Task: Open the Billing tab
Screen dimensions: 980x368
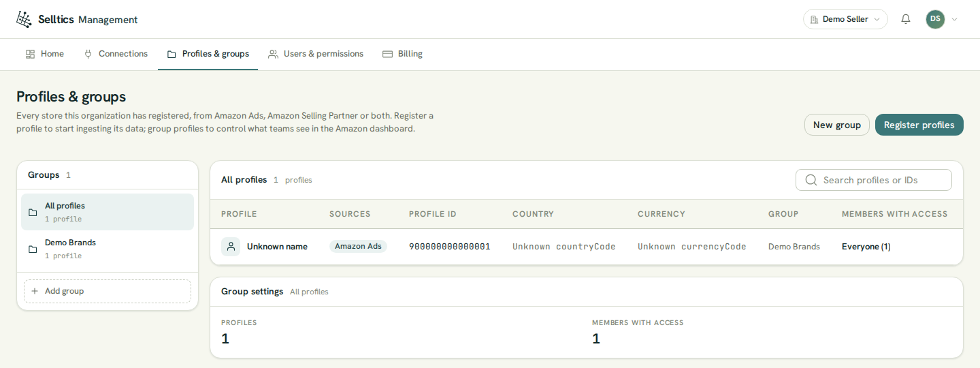Action: [402, 54]
